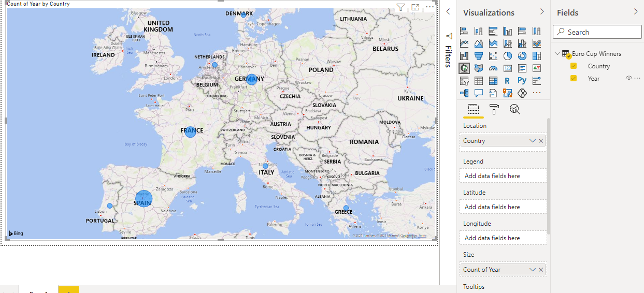Switch to the Format paint roller tab
Screen dimensions: 644x293
pyautogui.click(x=494, y=109)
